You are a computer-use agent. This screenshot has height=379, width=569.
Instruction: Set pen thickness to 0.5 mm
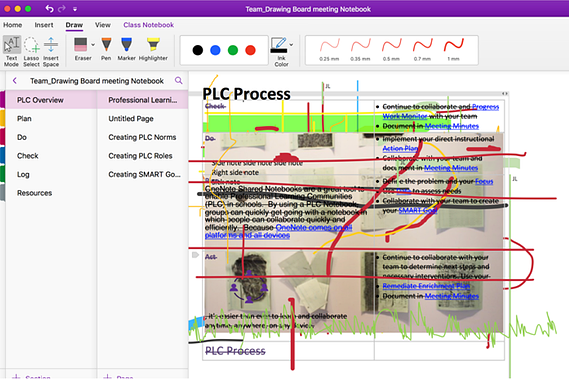391,50
